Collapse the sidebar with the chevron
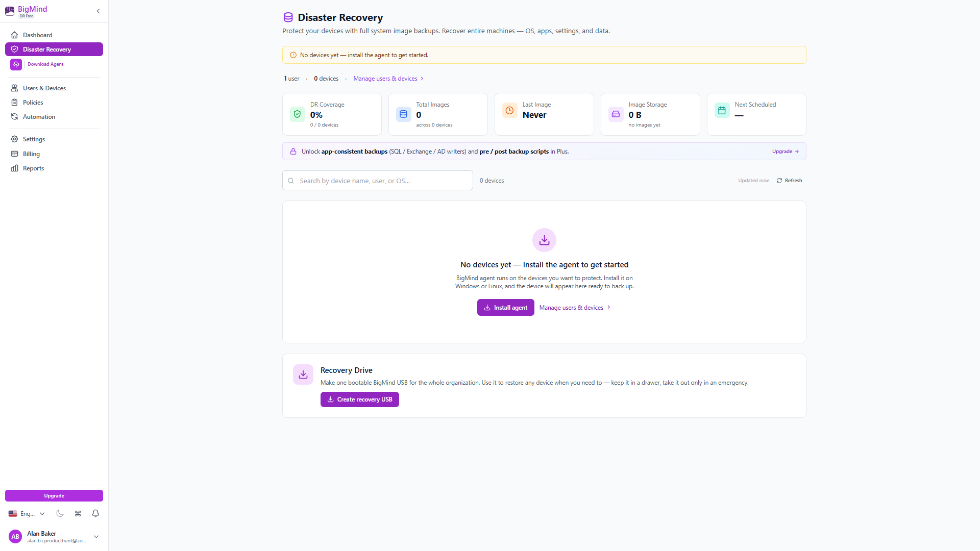Viewport: 980px width, 551px height. point(98,11)
